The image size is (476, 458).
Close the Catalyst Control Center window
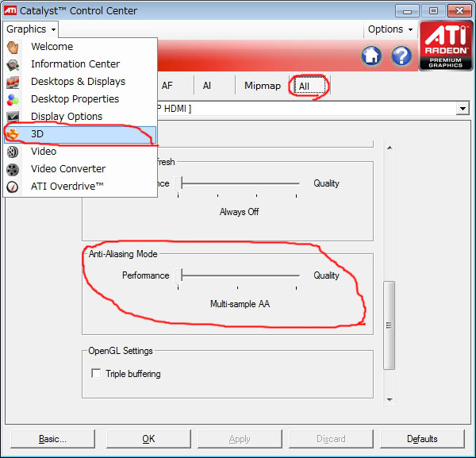pos(459,11)
